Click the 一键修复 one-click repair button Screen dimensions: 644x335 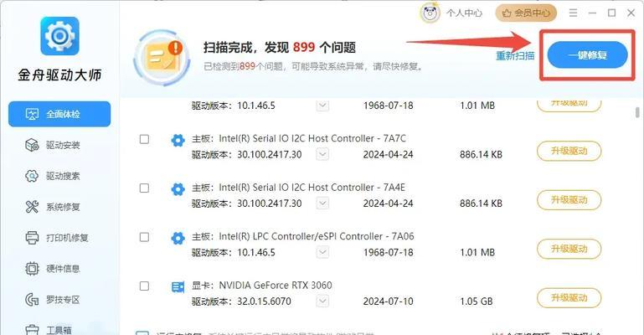pyautogui.click(x=586, y=54)
